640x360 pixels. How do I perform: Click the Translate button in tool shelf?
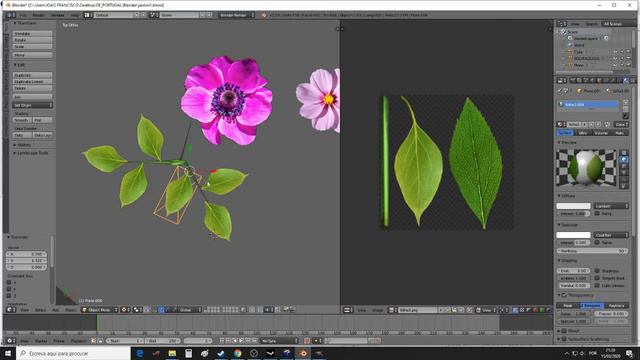[33, 34]
